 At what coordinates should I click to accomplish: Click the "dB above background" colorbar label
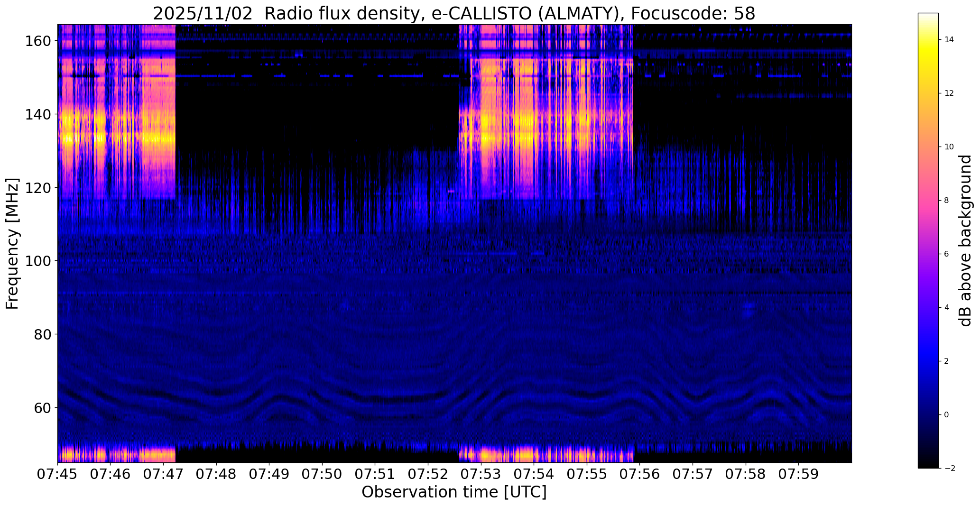pos(965,240)
